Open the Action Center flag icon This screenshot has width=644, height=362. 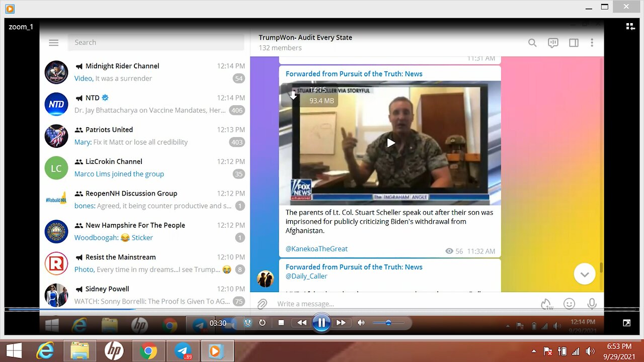548,351
